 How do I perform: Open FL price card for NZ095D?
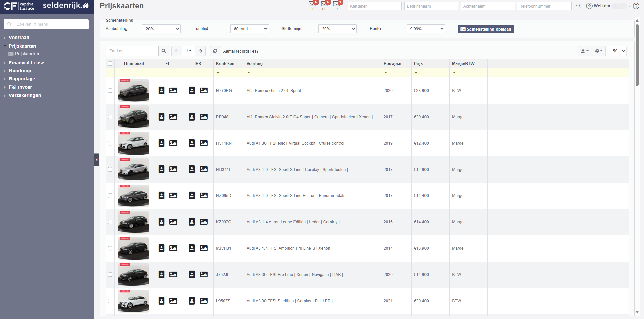[162, 195]
